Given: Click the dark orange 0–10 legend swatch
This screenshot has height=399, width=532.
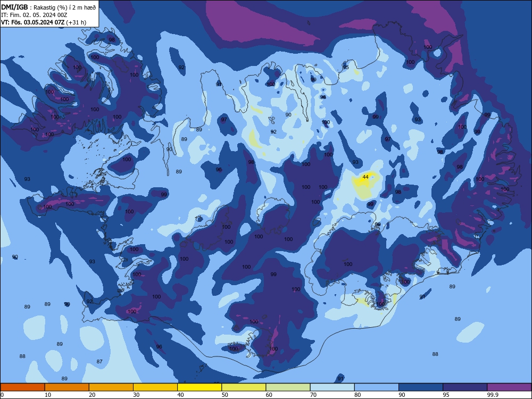Looking at the screenshot, I should point(22,387).
